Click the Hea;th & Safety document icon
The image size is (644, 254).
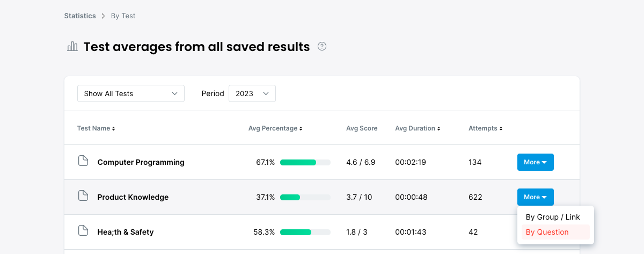click(83, 231)
